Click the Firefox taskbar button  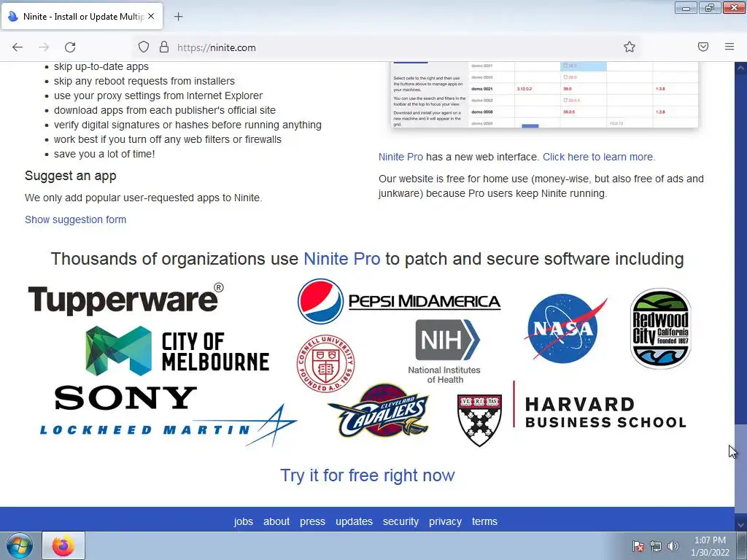(63, 545)
